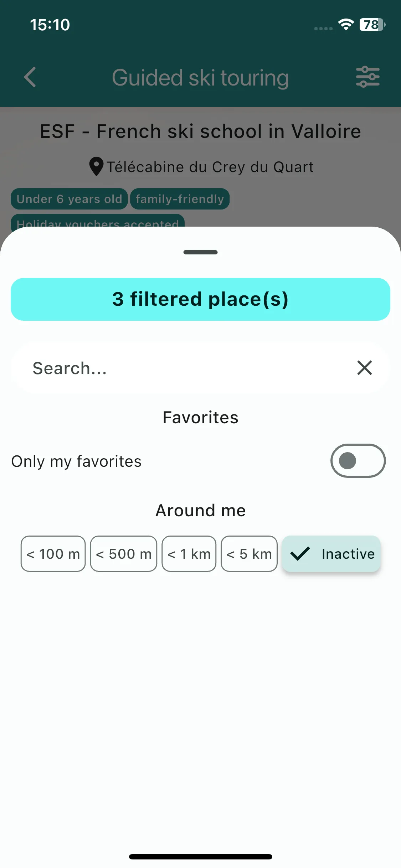The width and height of the screenshot is (401, 868).
Task: Tap the bottom sheet drag handle
Action: (x=200, y=252)
